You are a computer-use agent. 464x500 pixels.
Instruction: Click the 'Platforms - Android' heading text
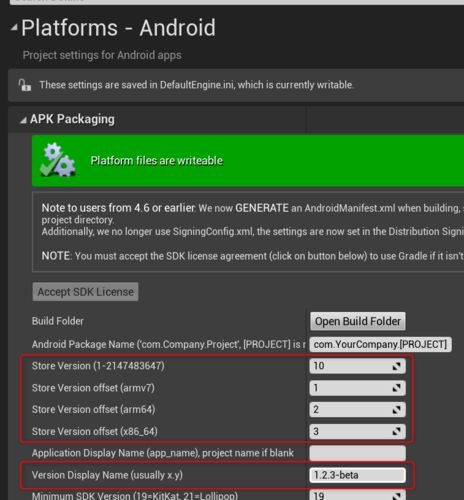click(118, 28)
